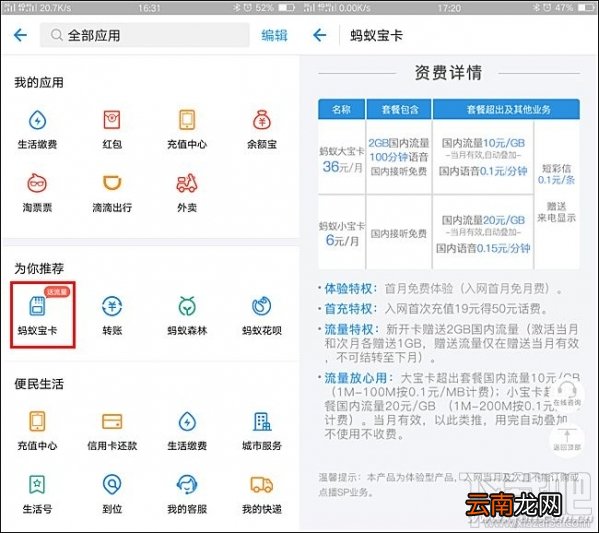Image resolution: width=599 pixels, height=533 pixels.
Task: Open the 城市服务 app
Action: point(262,431)
